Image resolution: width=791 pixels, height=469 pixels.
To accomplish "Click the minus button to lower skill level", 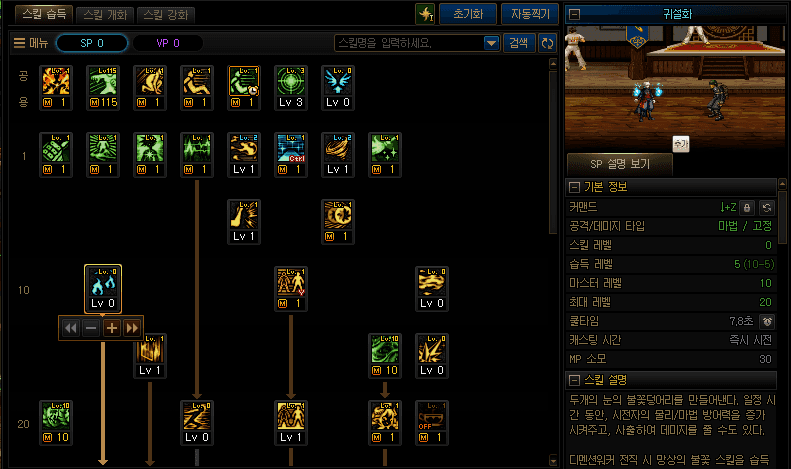I will [x=91, y=328].
